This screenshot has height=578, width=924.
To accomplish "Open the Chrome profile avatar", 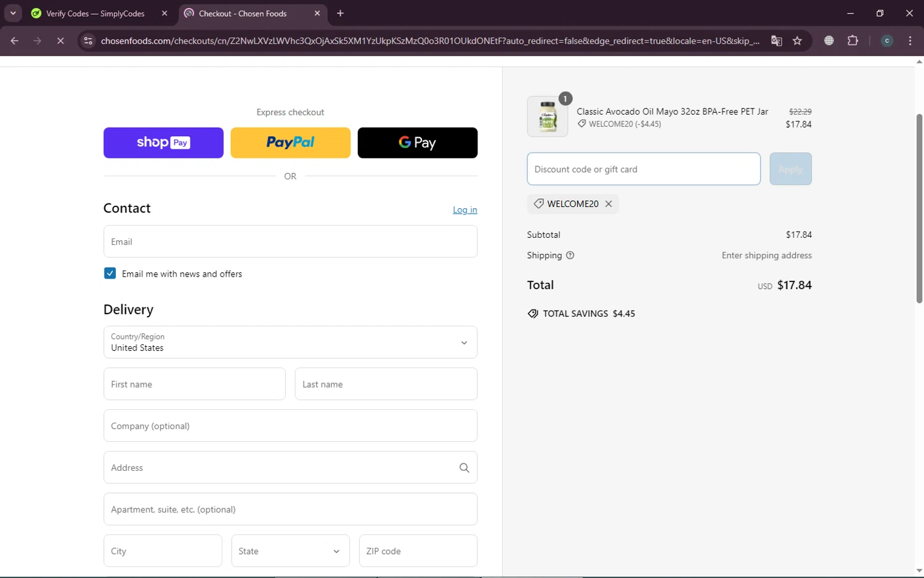I will pyautogui.click(x=887, y=41).
